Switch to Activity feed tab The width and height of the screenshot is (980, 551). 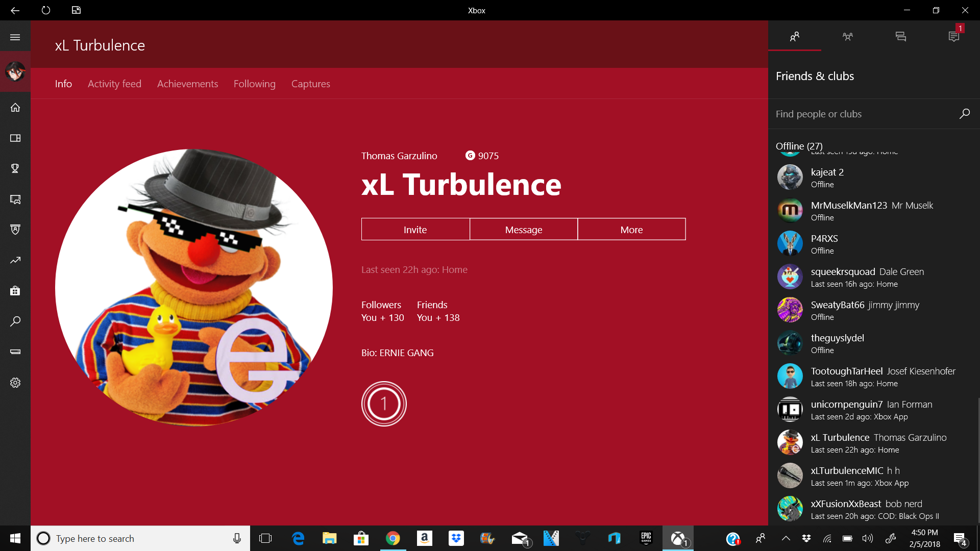114,84
